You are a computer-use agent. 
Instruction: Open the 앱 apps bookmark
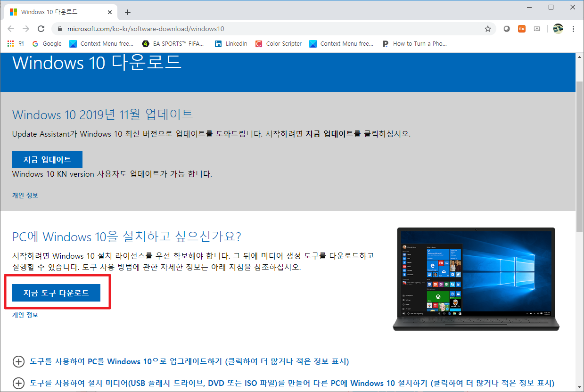click(16, 43)
